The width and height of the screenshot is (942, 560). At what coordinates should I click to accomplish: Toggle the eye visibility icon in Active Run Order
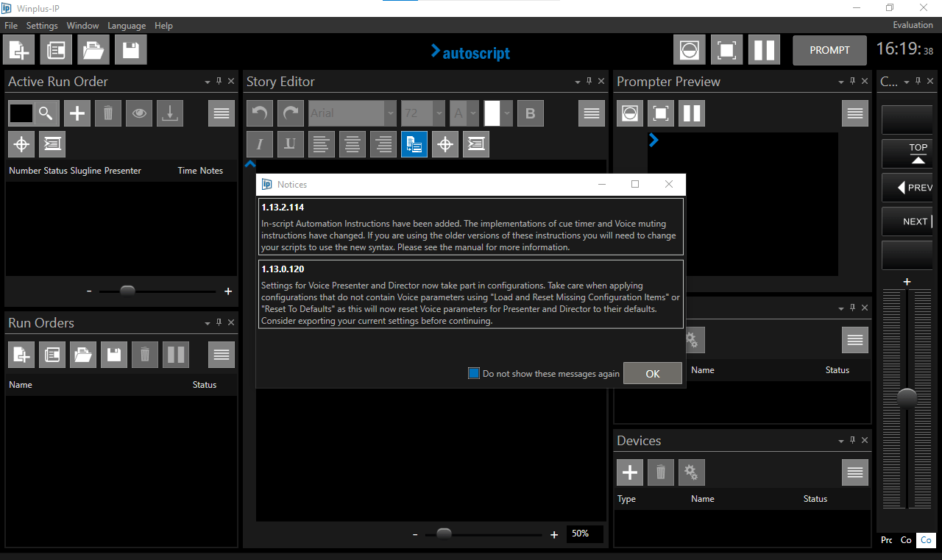(x=139, y=113)
